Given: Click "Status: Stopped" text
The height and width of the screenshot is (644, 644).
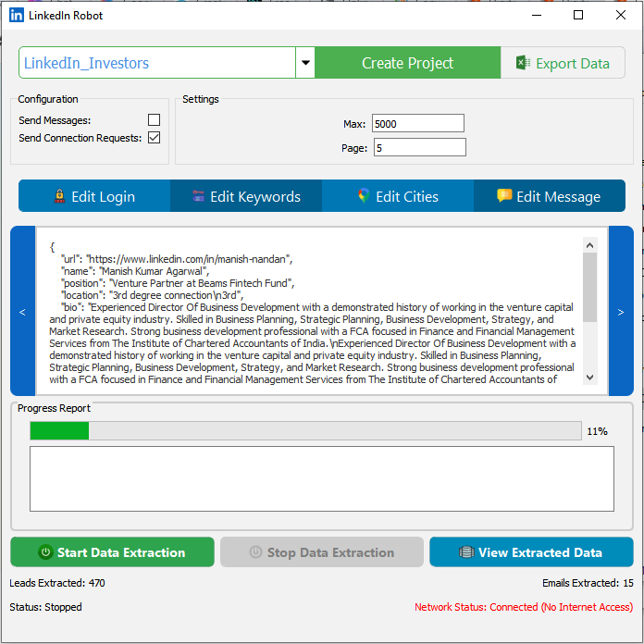Looking at the screenshot, I should click(x=45, y=607).
